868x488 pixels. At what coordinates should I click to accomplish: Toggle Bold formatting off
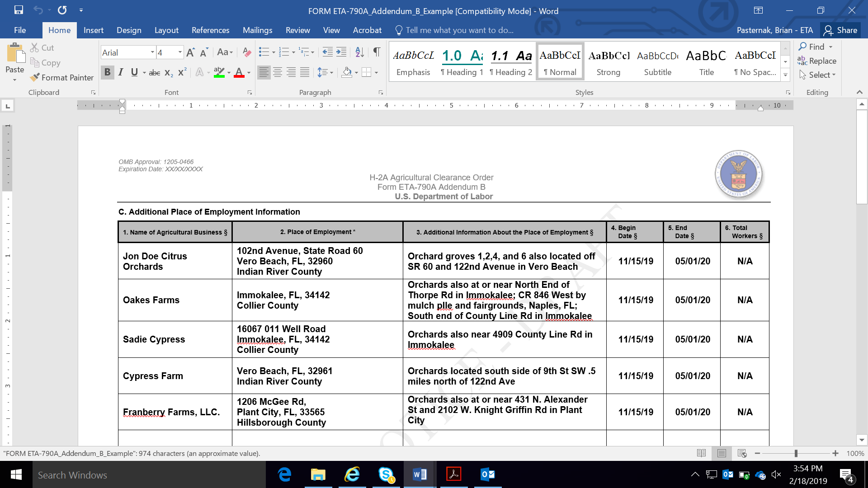click(x=107, y=72)
